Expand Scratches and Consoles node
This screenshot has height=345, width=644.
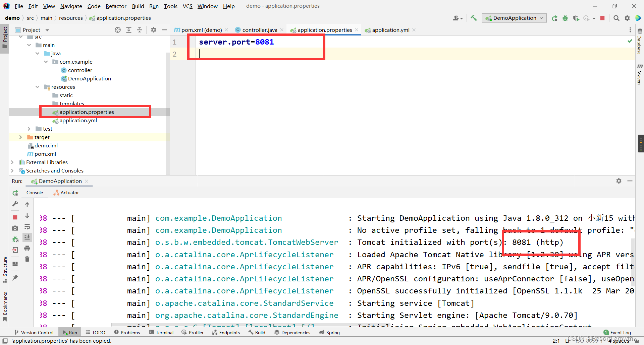pos(12,170)
